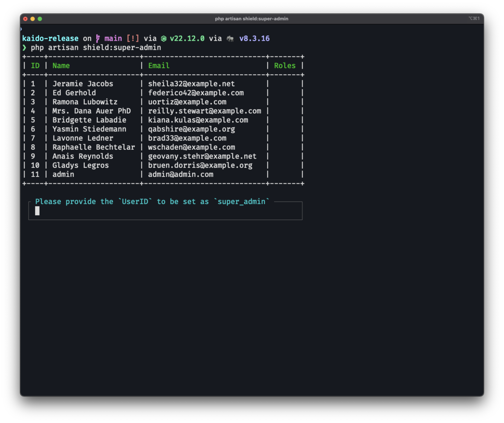The height and width of the screenshot is (423, 504).
Task: Click the super_admin prompt label text
Action: click(241, 202)
